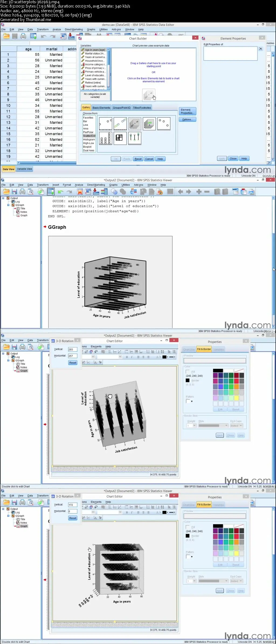This screenshot has width=276, height=644.
Task: Click the Back arrow in GGraph Viewer toolbar
Action: coord(181,192)
